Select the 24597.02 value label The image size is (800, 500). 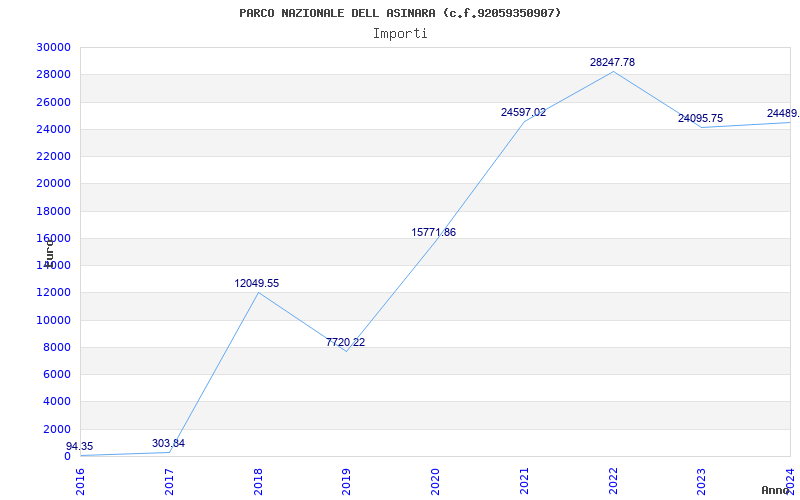click(x=523, y=112)
